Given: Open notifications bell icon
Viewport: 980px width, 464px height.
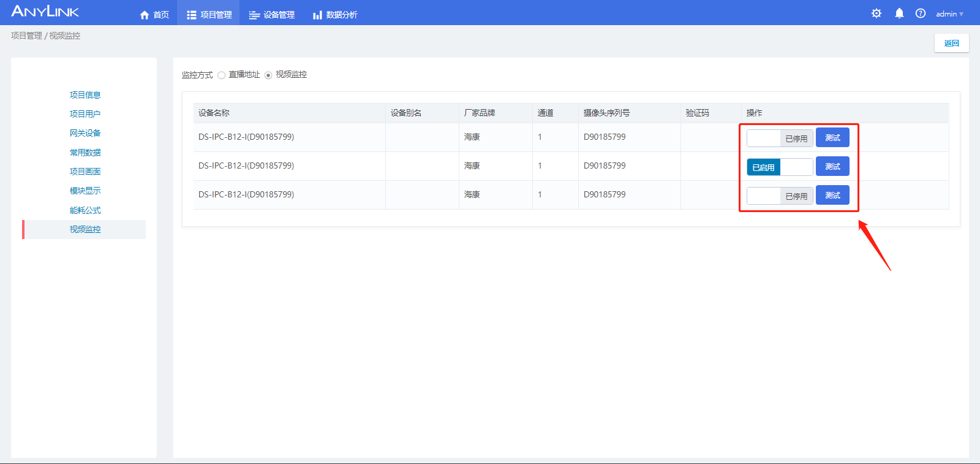Looking at the screenshot, I should tap(899, 13).
